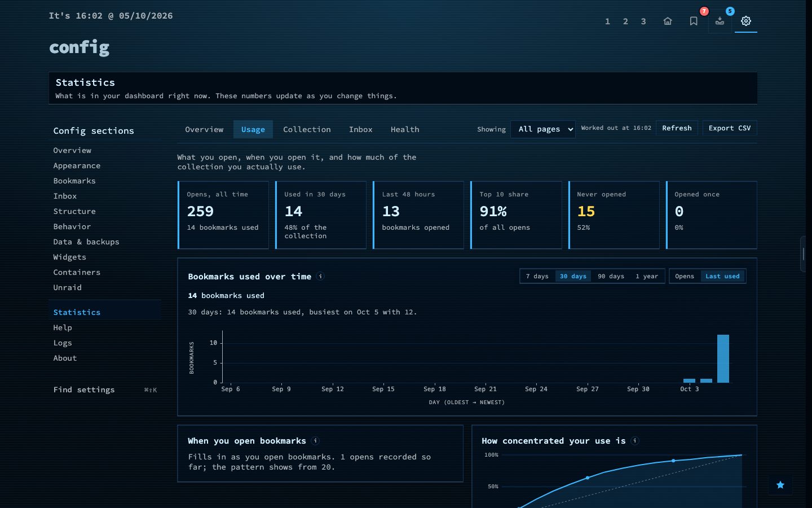This screenshot has height=508, width=812.
Task: Open the All pages dropdown
Action: coord(543,129)
